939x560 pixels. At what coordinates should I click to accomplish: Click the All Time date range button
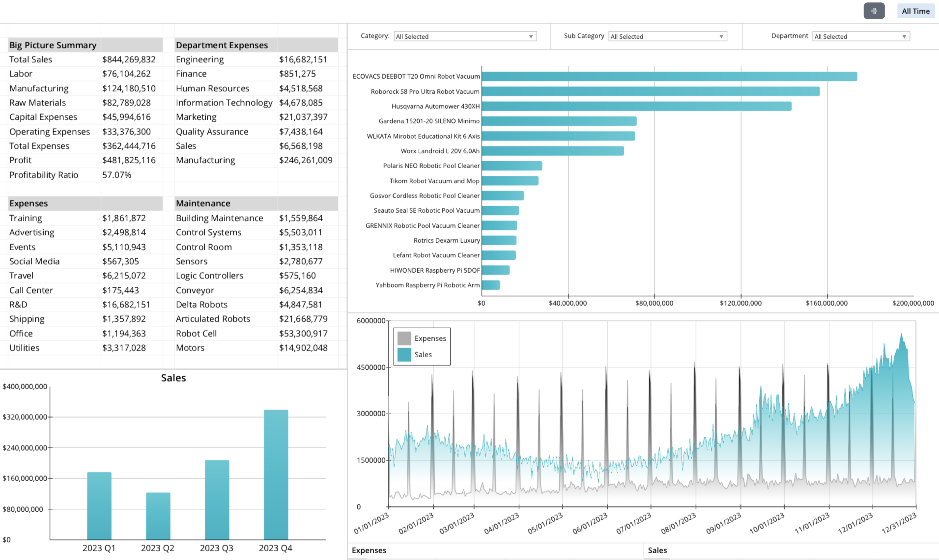click(916, 11)
